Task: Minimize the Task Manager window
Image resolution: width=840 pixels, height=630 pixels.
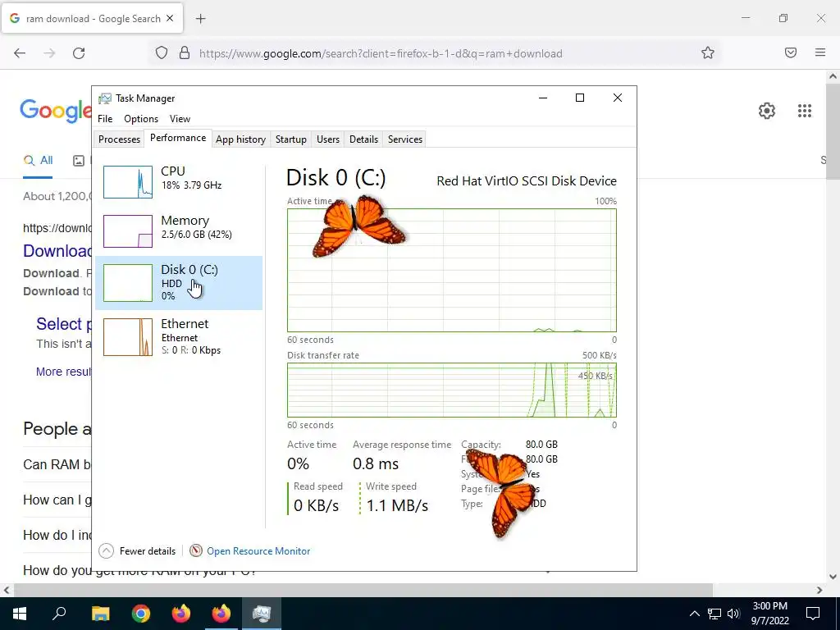Action: (543, 98)
